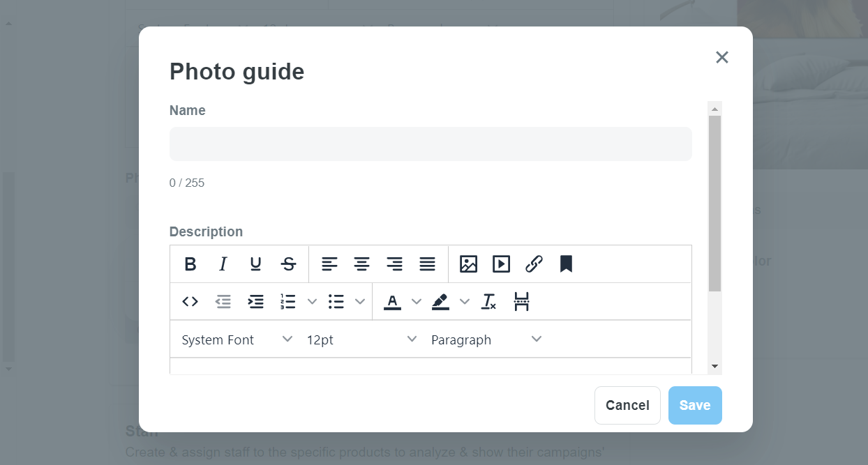This screenshot has width=868, height=465.
Task: Click the dialog scroll down arrow
Action: (714, 366)
